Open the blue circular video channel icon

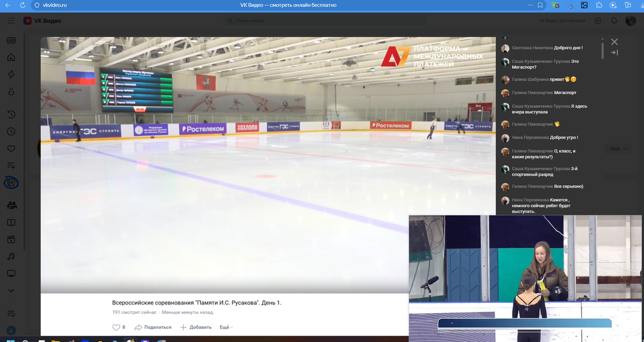(11, 183)
